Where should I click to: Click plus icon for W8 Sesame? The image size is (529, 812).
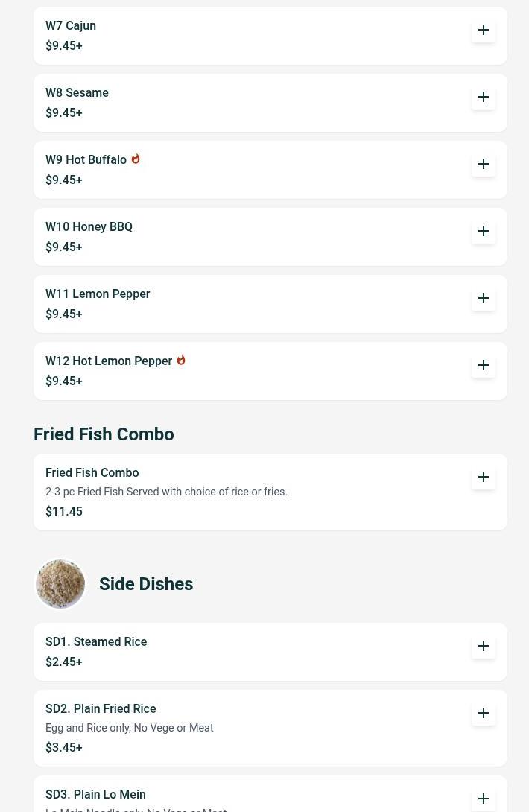pyautogui.click(x=484, y=97)
